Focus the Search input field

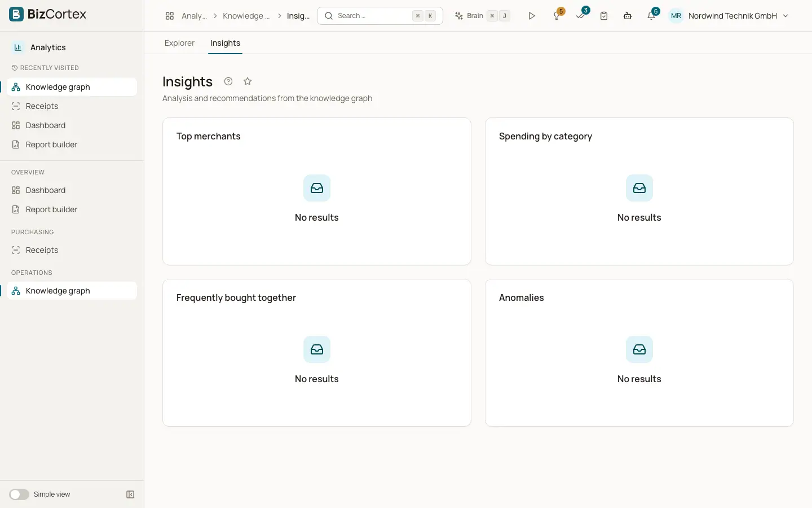tap(380, 16)
